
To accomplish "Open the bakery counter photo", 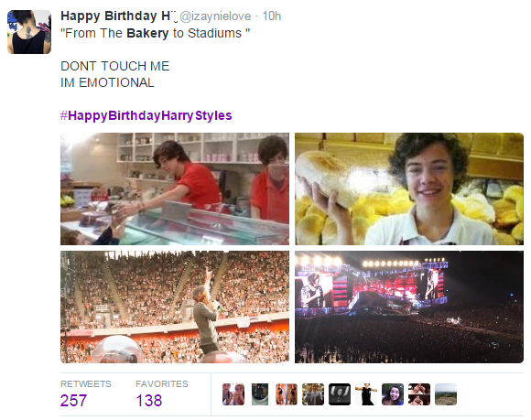I will click(x=175, y=188).
